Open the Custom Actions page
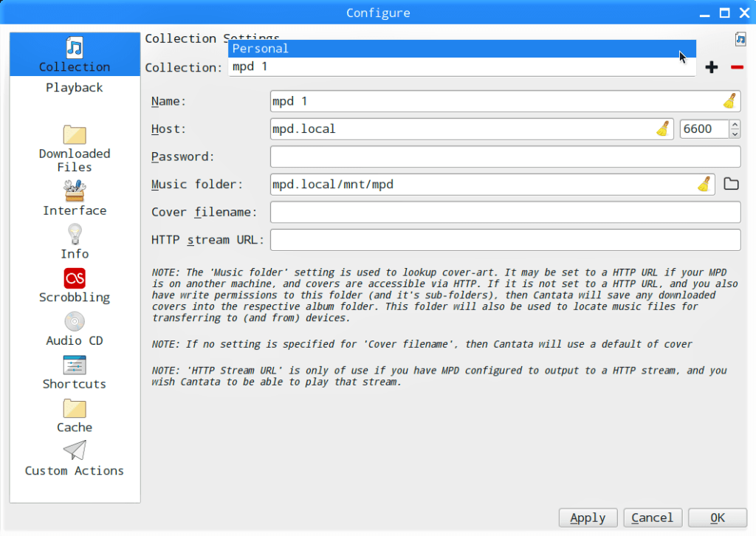Image resolution: width=756 pixels, height=536 pixels. point(75,458)
